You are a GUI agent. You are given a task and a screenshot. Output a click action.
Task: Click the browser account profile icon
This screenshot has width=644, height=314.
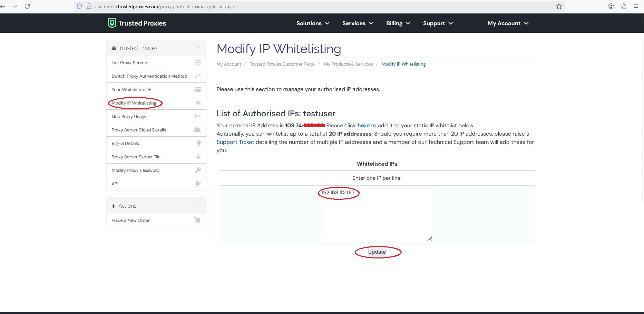(611, 6)
